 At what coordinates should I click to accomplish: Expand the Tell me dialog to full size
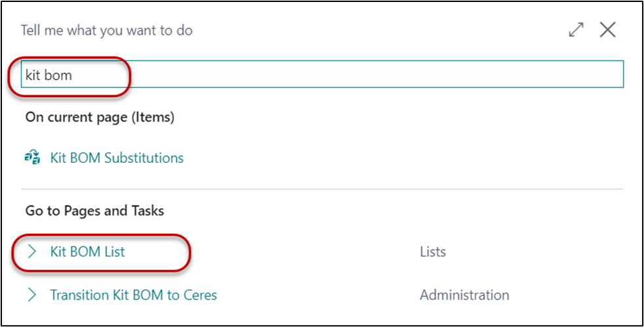coord(576,30)
